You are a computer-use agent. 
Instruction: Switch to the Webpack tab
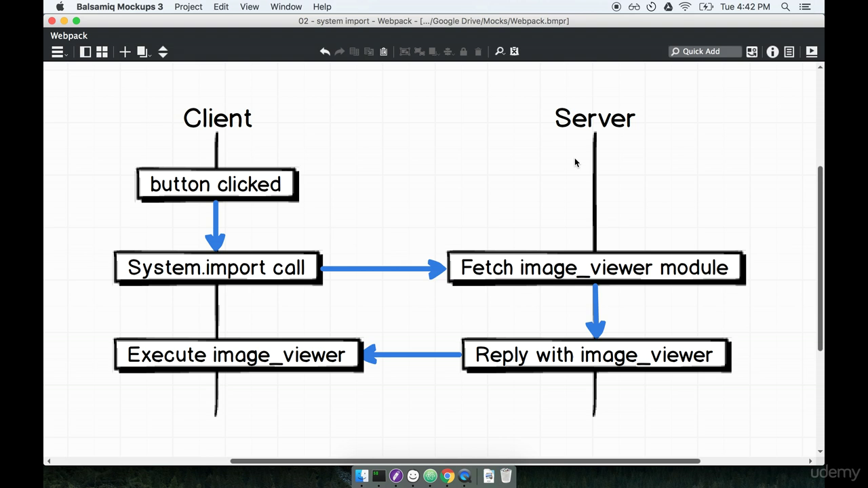point(68,35)
